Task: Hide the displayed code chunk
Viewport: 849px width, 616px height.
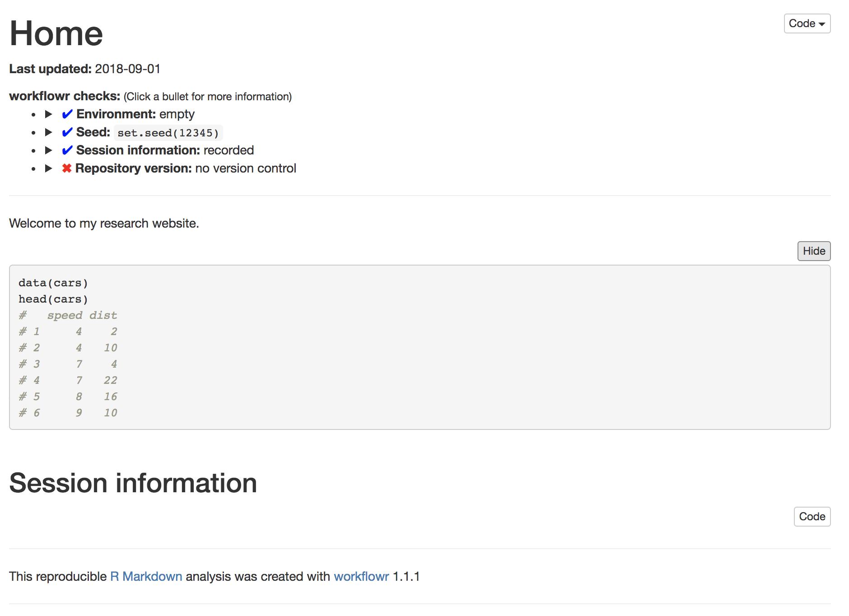Action: pyautogui.click(x=813, y=251)
